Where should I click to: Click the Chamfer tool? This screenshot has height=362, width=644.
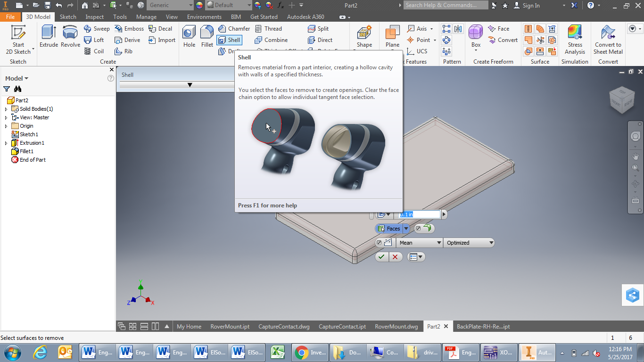[x=234, y=29]
